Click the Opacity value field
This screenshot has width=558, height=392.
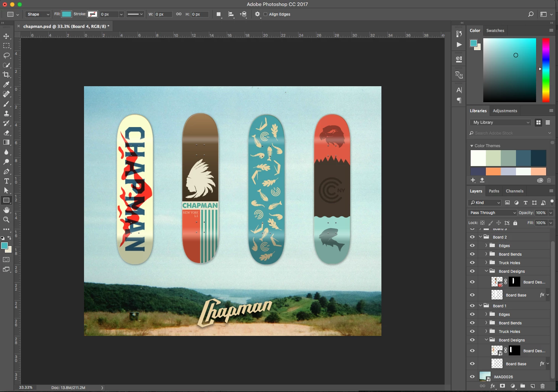541,213
